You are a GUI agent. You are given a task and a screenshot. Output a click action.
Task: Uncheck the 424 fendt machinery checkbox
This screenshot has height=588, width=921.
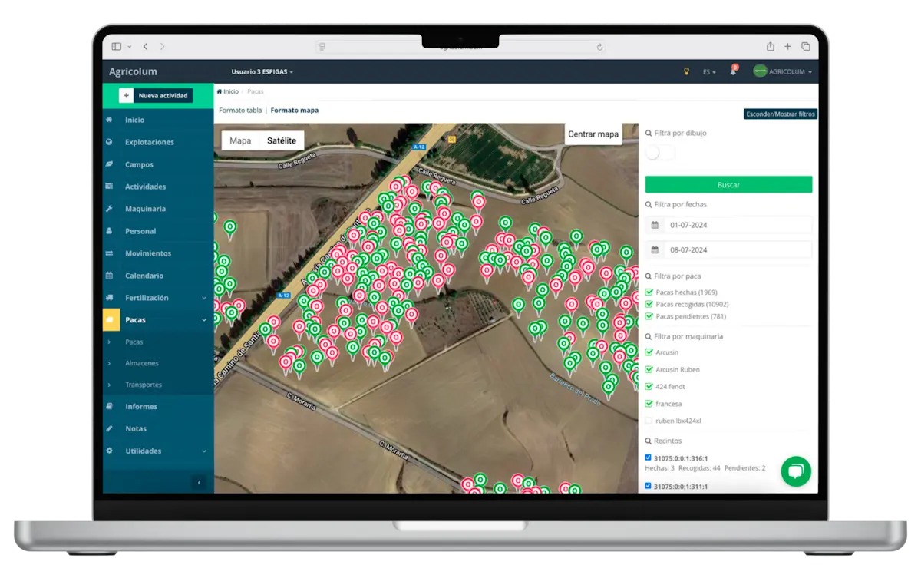point(649,386)
